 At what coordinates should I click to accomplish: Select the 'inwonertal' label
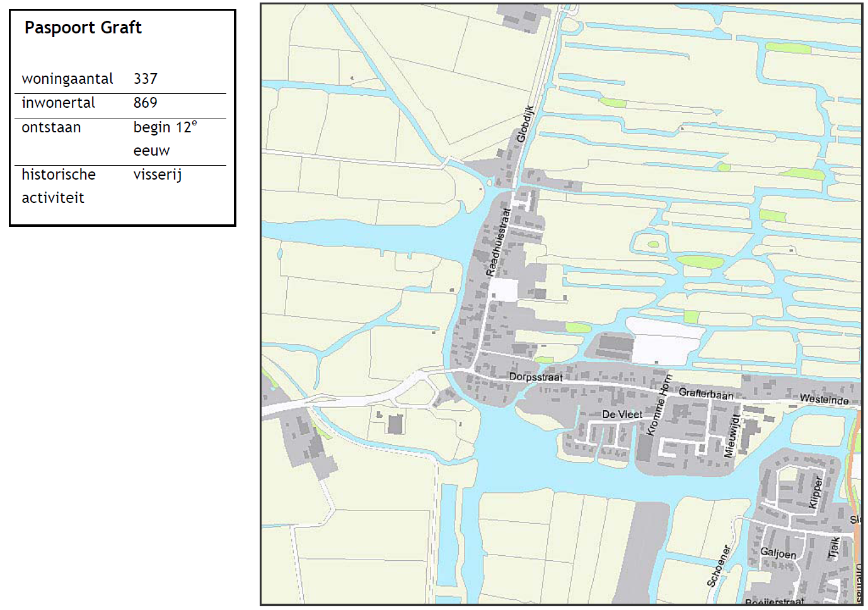click(58, 103)
